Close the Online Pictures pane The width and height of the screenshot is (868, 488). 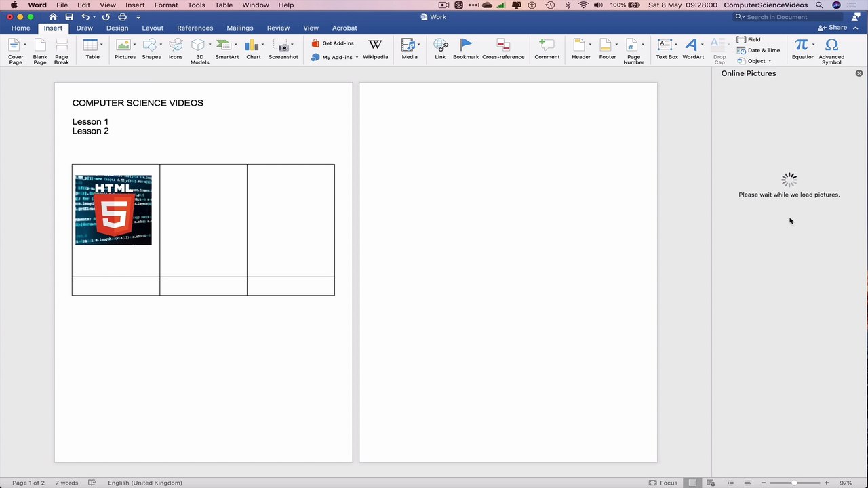pos(859,73)
